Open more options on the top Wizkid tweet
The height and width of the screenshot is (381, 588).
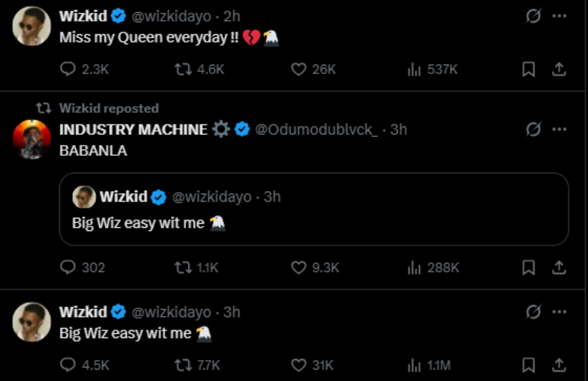pyautogui.click(x=559, y=16)
